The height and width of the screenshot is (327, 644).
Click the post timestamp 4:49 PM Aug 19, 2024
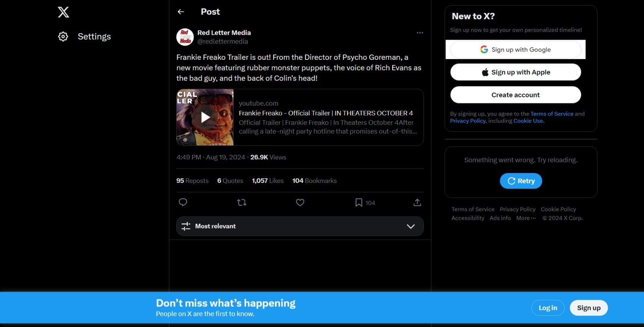(211, 157)
